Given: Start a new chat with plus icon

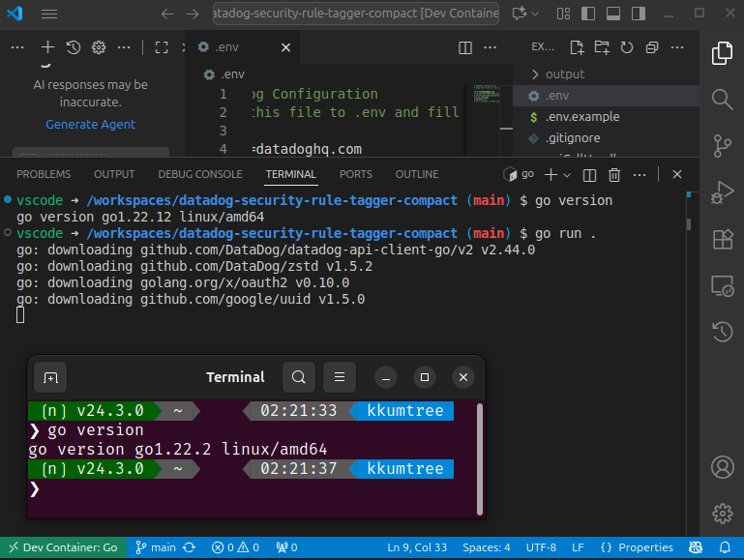Looking at the screenshot, I should tap(47, 47).
